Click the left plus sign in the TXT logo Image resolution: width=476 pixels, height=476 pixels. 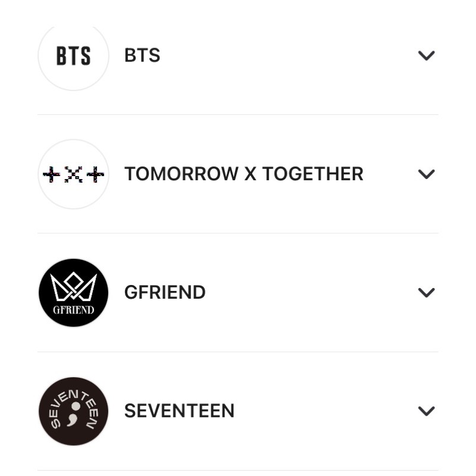(52, 174)
